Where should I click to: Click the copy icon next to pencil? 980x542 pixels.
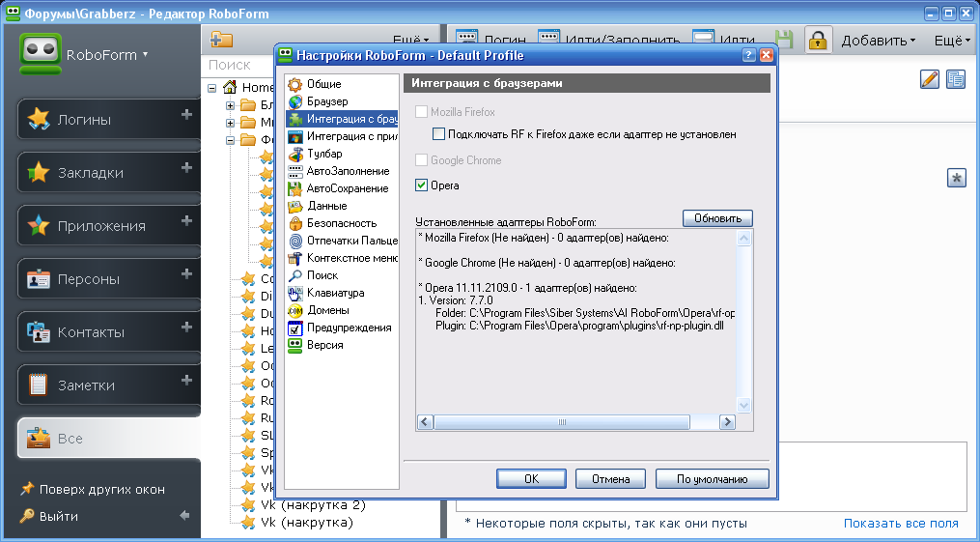click(956, 79)
